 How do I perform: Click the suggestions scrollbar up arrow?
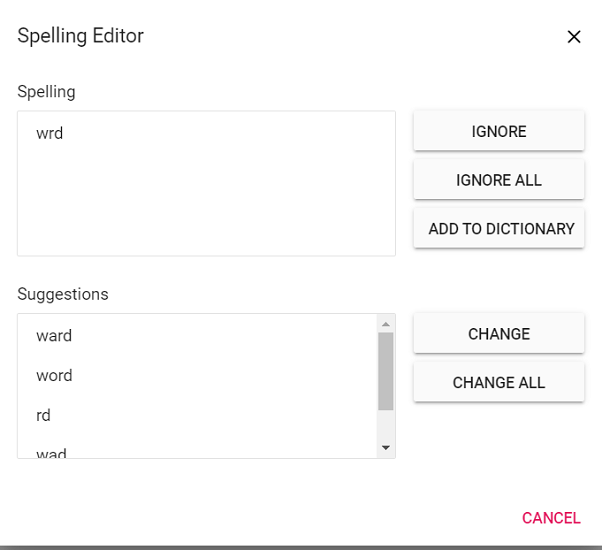click(x=386, y=324)
